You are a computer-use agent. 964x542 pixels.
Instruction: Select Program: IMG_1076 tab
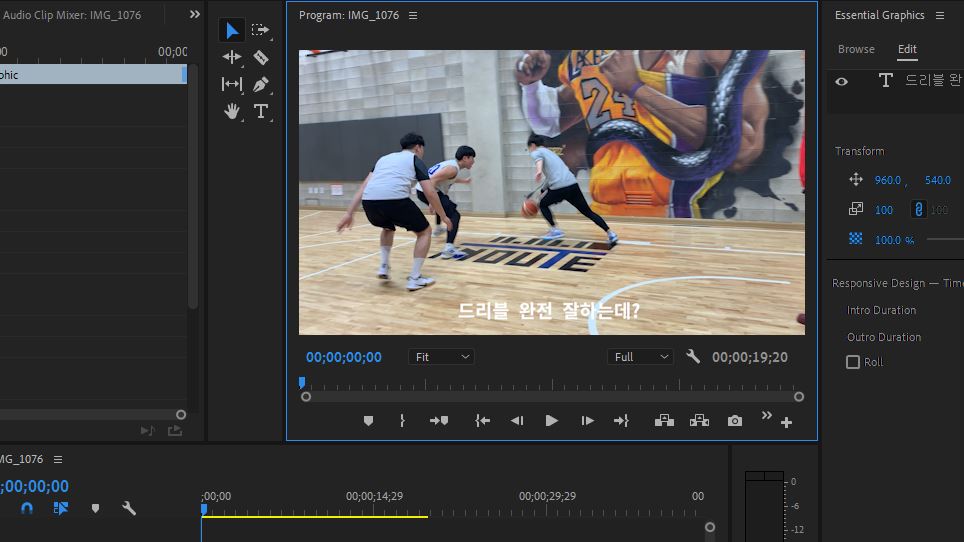tap(349, 15)
